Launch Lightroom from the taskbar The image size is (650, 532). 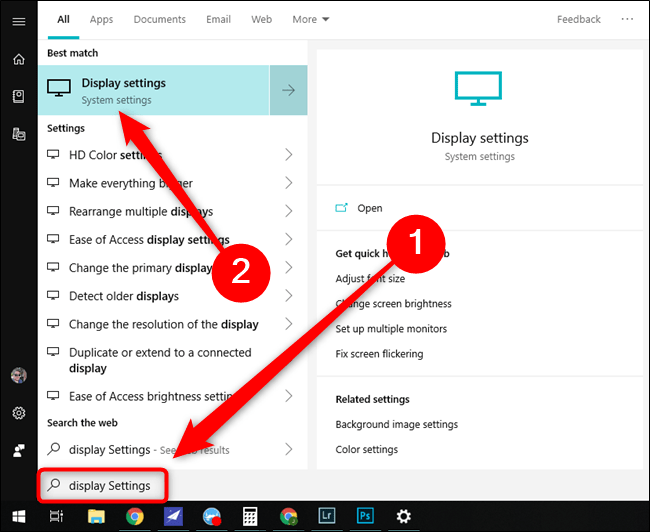326,516
